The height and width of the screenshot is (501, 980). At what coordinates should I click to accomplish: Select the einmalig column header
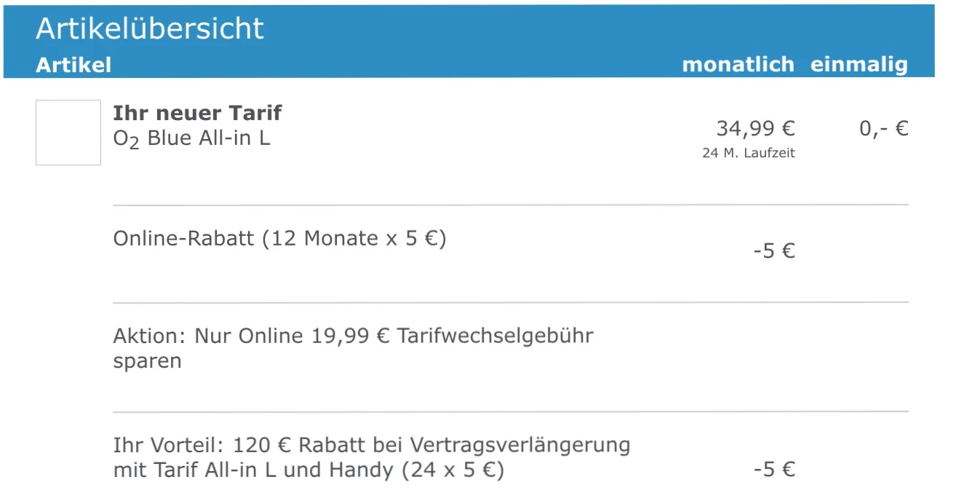pos(859,65)
